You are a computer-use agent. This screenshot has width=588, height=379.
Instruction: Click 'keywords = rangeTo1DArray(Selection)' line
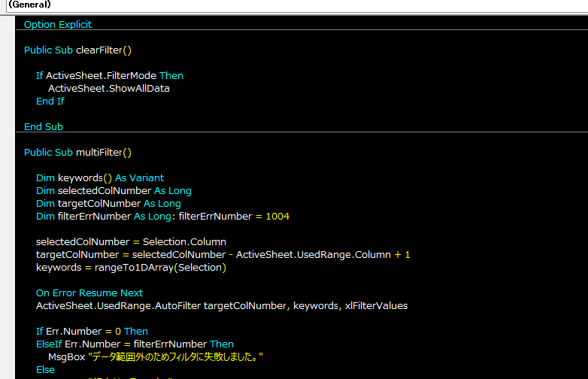click(x=131, y=267)
